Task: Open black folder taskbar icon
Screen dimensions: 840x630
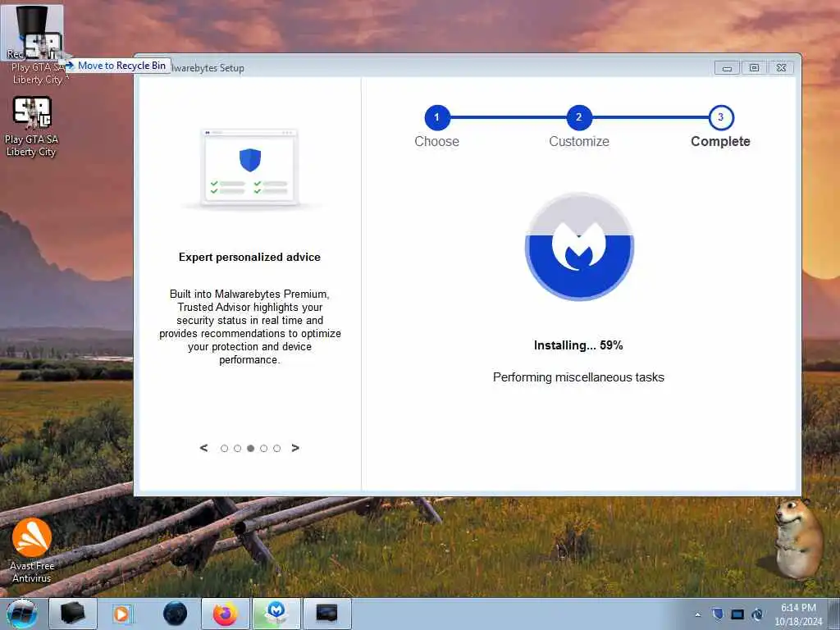Action: point(72,614)
